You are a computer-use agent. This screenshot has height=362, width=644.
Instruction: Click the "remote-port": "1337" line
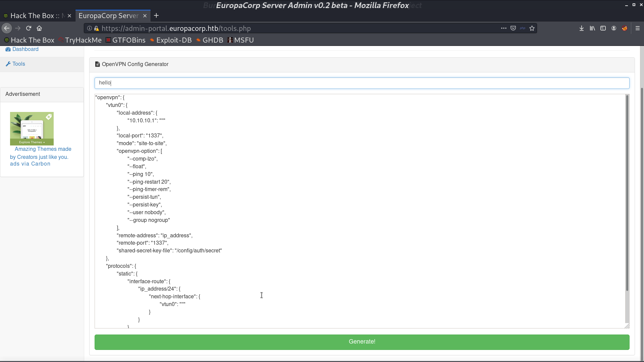pyautogui.click(x=143, y=243)
